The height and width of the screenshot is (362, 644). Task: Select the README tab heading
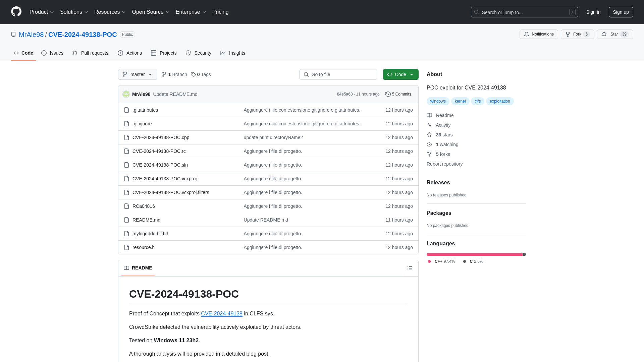point(138,268)
